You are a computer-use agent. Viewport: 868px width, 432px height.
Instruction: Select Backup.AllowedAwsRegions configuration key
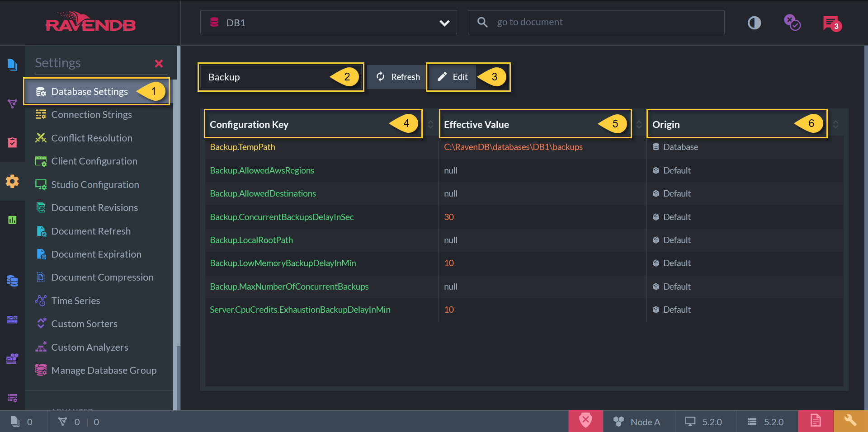tap(262, 170)
